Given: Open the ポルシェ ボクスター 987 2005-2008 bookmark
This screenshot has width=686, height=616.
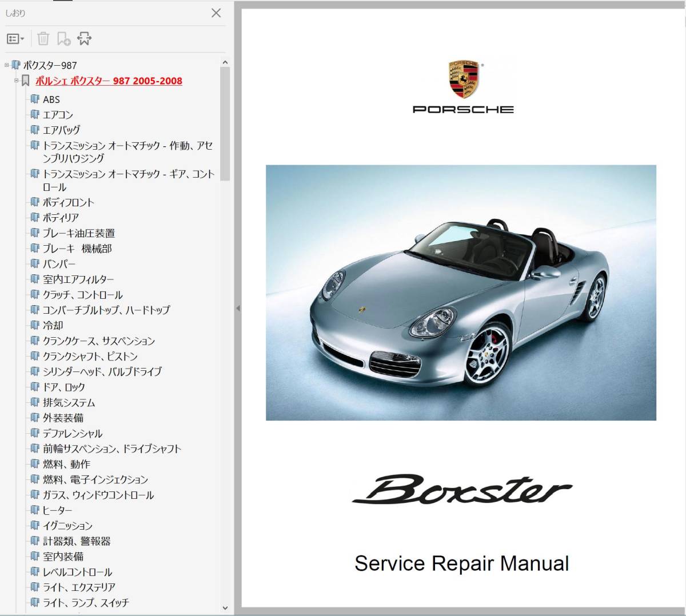Looking at the screenshot, I should click(109, 81).
